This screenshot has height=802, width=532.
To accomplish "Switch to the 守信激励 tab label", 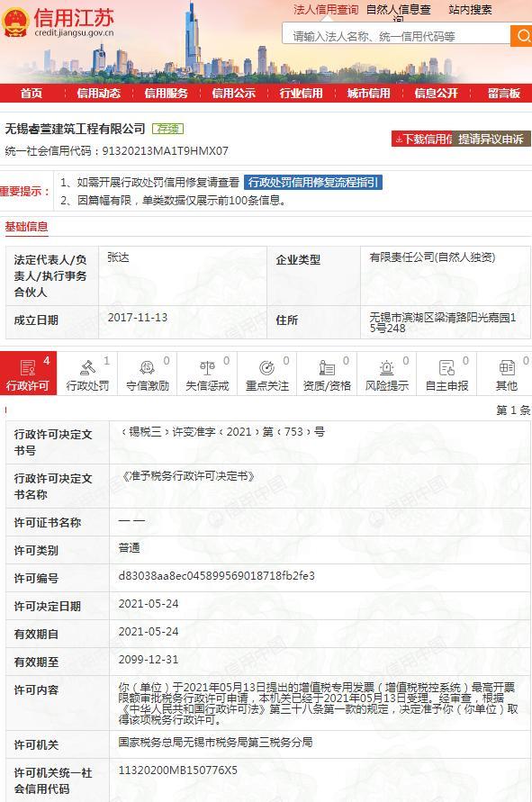I will (x=148, y=385).
